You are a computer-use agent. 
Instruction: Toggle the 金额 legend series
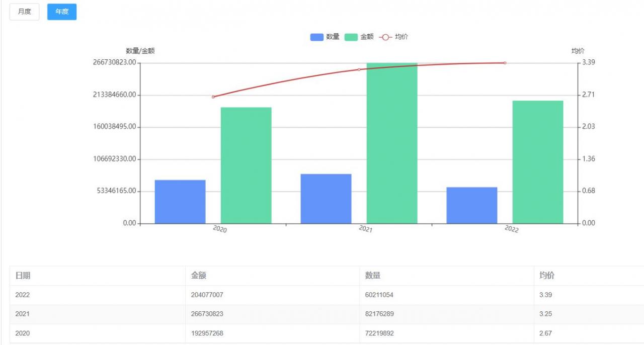(x=367, y=37)
